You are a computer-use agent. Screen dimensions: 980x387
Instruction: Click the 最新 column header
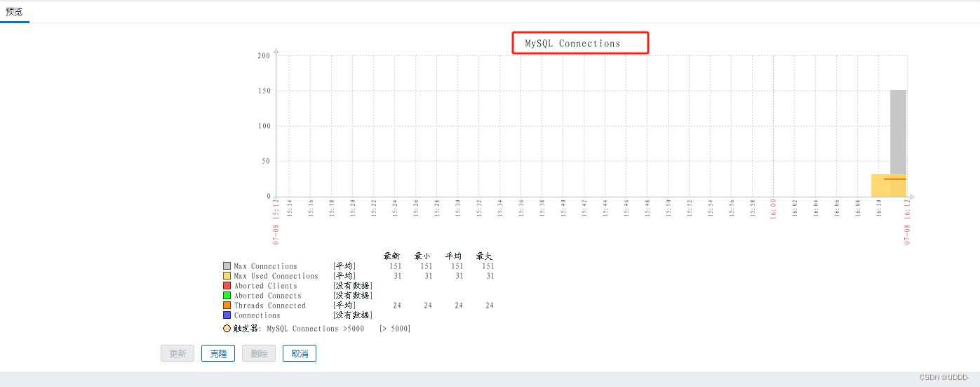click(391, 256)
